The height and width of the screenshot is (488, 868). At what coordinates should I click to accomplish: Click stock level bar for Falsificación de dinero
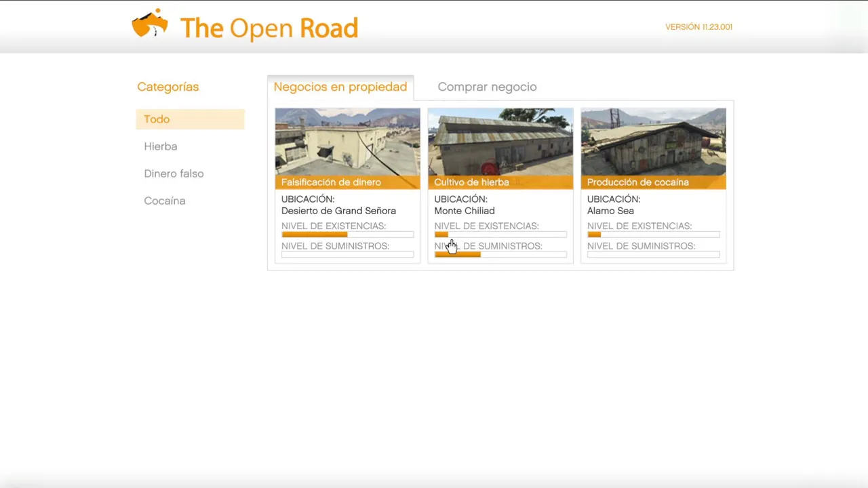[347, 235]
